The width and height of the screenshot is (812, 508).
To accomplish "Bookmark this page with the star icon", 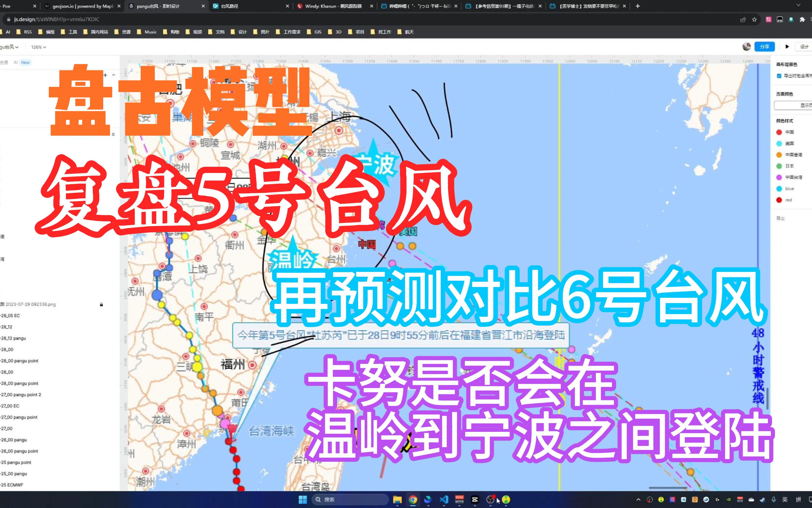I will 754,20.
